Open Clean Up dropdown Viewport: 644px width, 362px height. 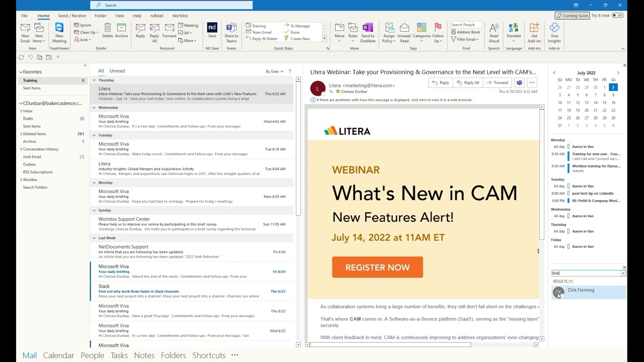[x=86, y=32]
